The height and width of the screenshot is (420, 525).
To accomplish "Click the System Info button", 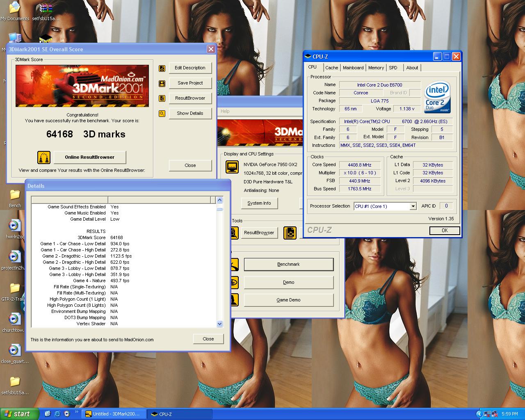I will click(259, 203).
